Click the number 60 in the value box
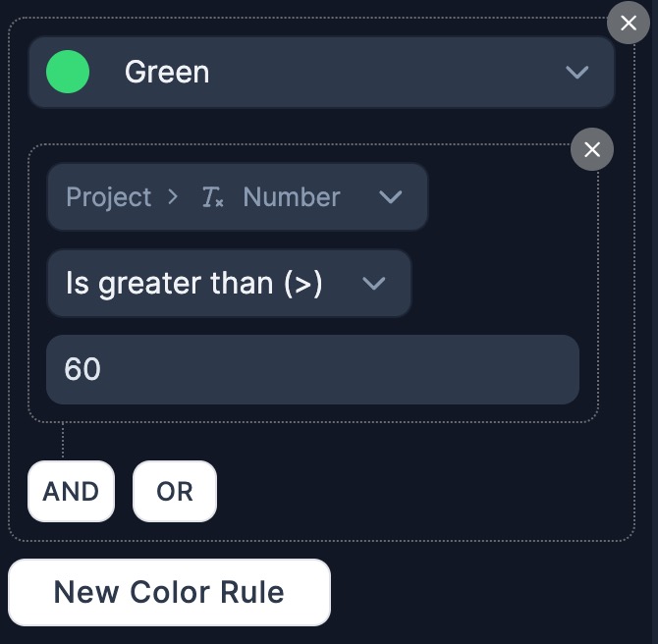 pos(82,369)
